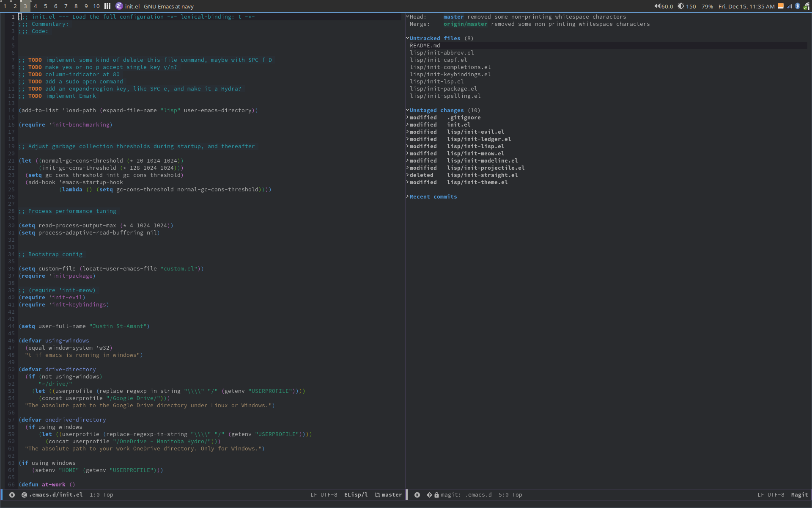
Task: Click the brightness sun icon
Action: 680,6
